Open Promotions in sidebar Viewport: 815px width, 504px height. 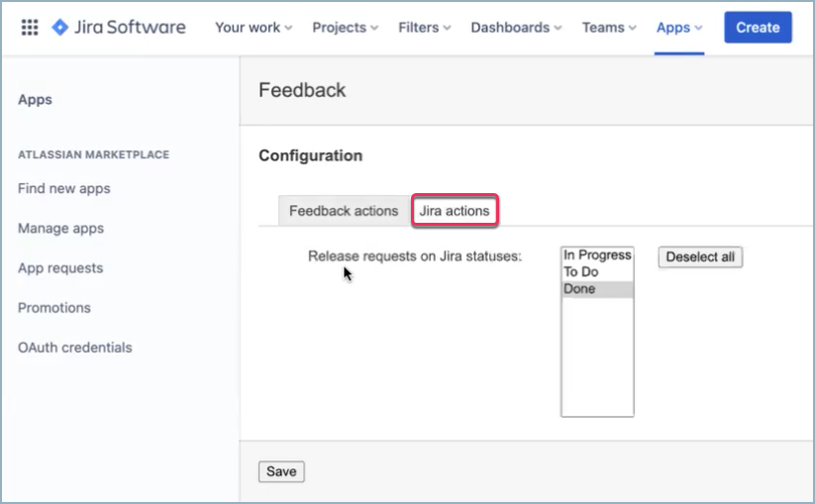coord(54,308)
